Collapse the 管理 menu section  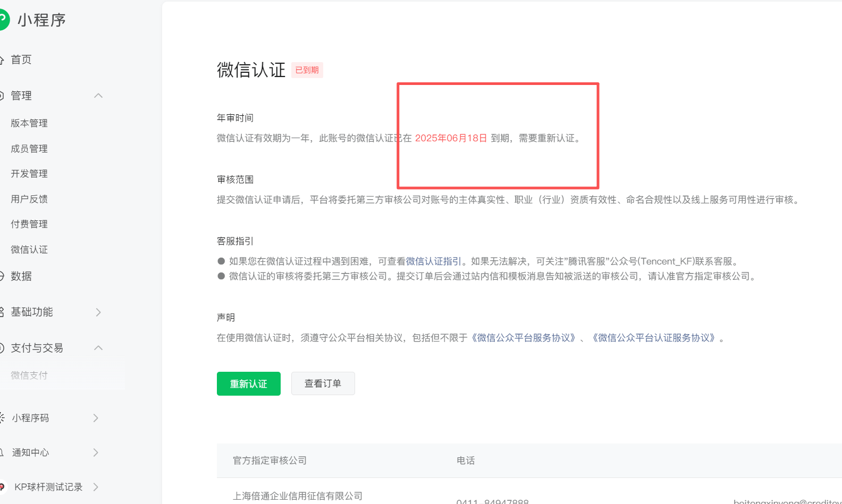(98, 96)
